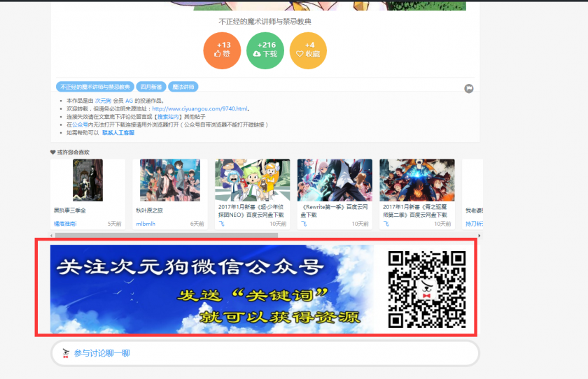Screen dimensions: 588x379
Task: Click the green +216 下载 download button
Action: 265,50
